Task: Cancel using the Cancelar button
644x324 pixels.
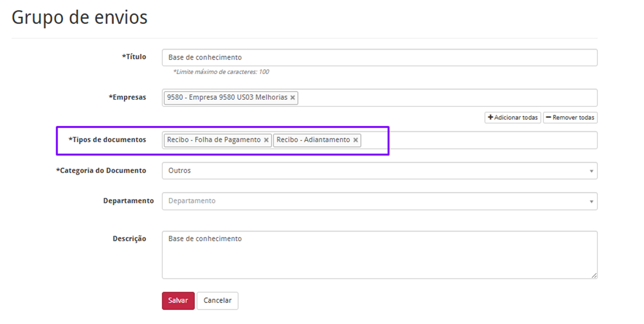Action: 217,301
